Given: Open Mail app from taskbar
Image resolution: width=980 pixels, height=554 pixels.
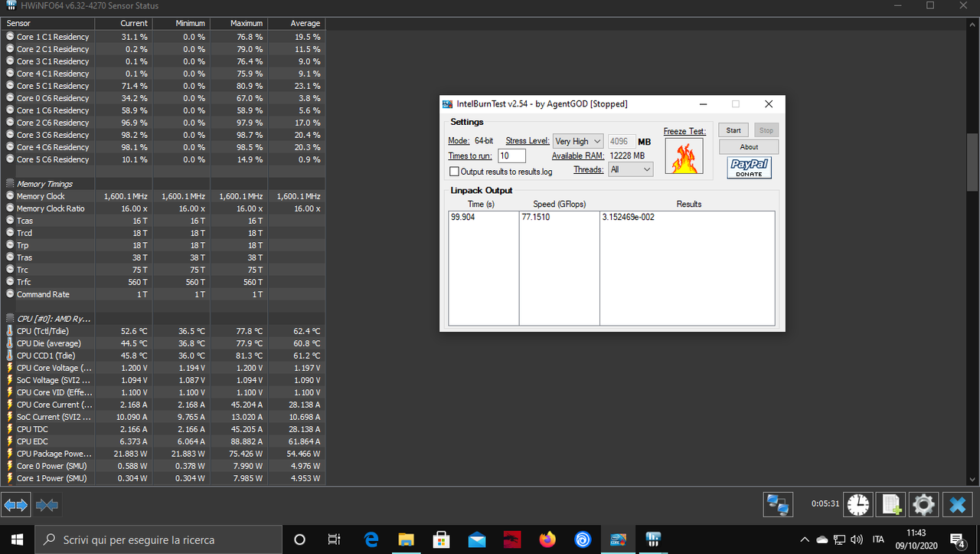Looking at the screenshot, I should point(477,539).
